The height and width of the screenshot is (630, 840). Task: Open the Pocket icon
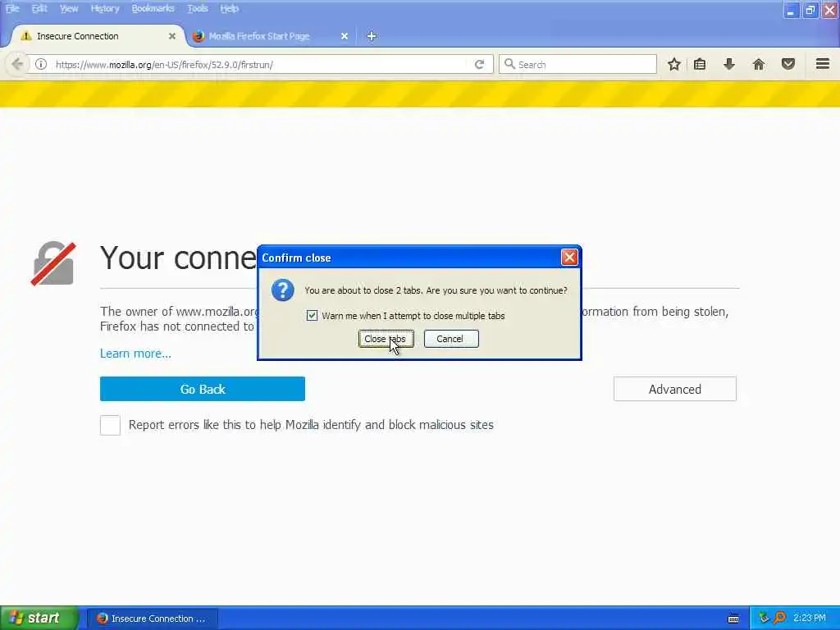click(788, 64)
